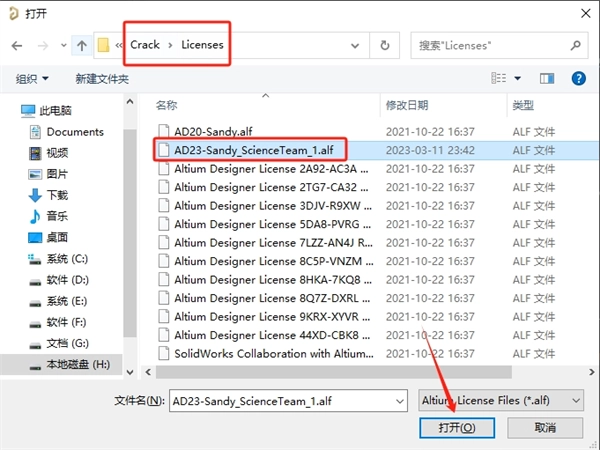This screenshot has width=600, height=450.
Task: Click the 新建文件夹 new folder button
Action: (101, 78)
